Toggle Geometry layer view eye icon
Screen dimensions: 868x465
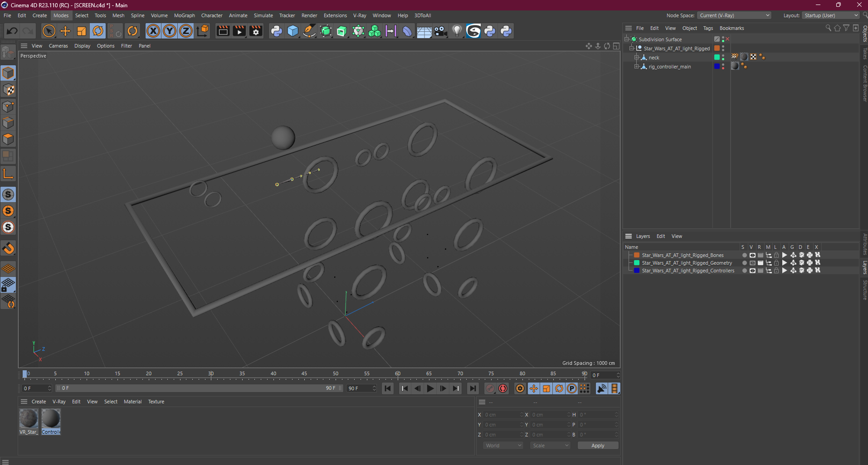752,263
